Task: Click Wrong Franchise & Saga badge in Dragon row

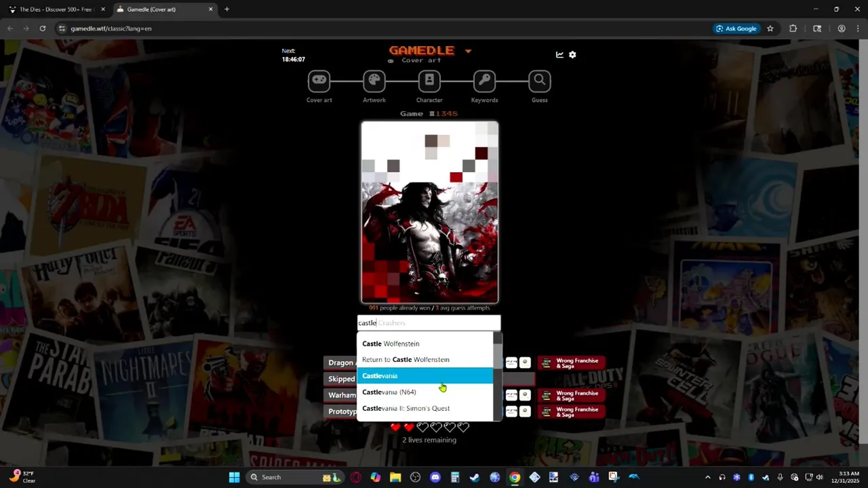Action: coord(571,363)
